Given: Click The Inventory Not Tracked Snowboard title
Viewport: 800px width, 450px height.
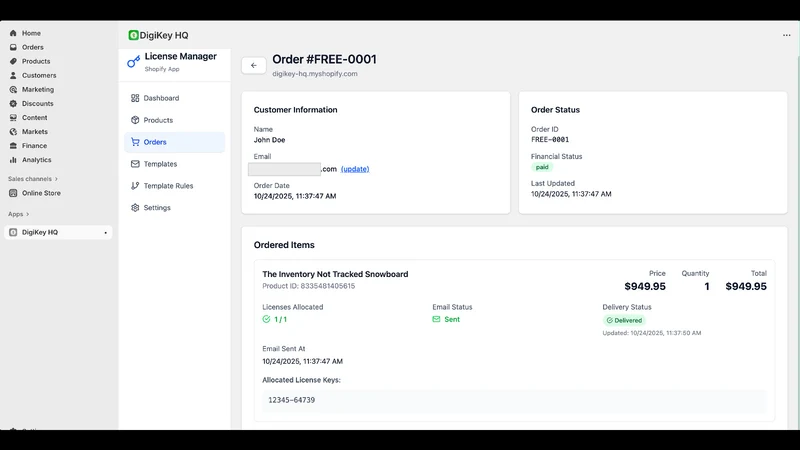Looking at the screenshot, I should click(335, 274).
